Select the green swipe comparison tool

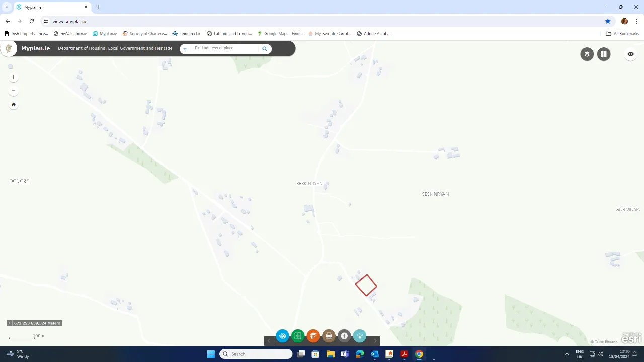click(298, 336)
